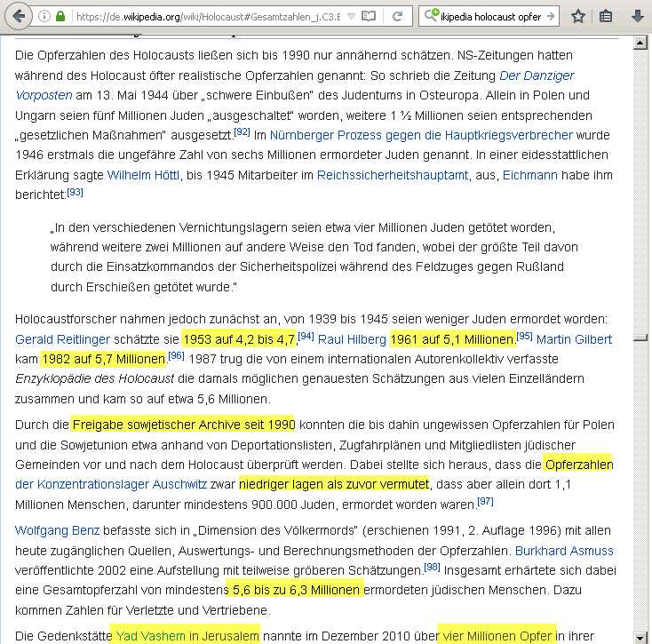Bookmark this page with the star icon
The width and height of the screenshot is (652, 644).
click(578, 16)
